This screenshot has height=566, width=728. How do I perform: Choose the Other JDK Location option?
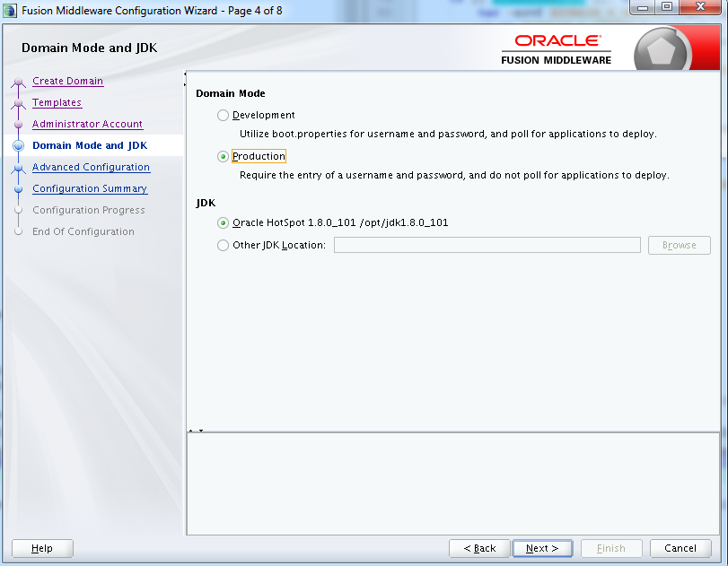223,245
